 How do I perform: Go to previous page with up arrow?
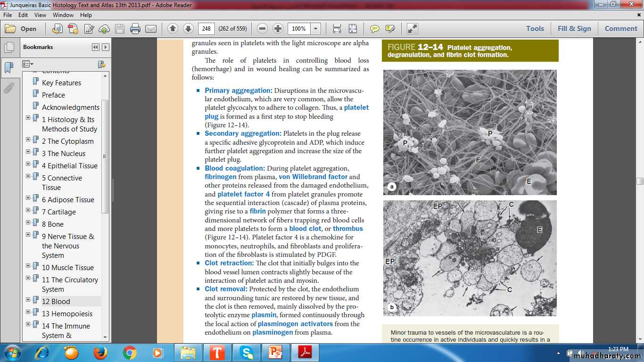coord(173,29)
